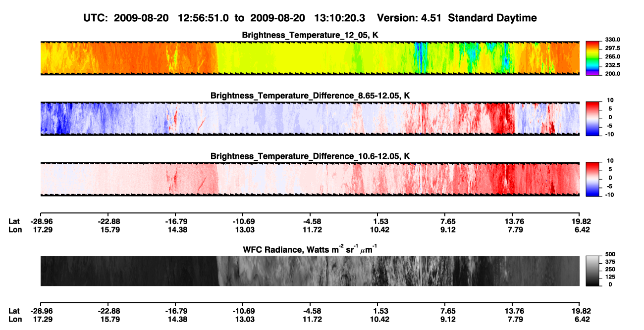Click the -10 label on the 10.6-12.05 colorbar
This screenshot has width=644, height=330.
coord(609,195)
